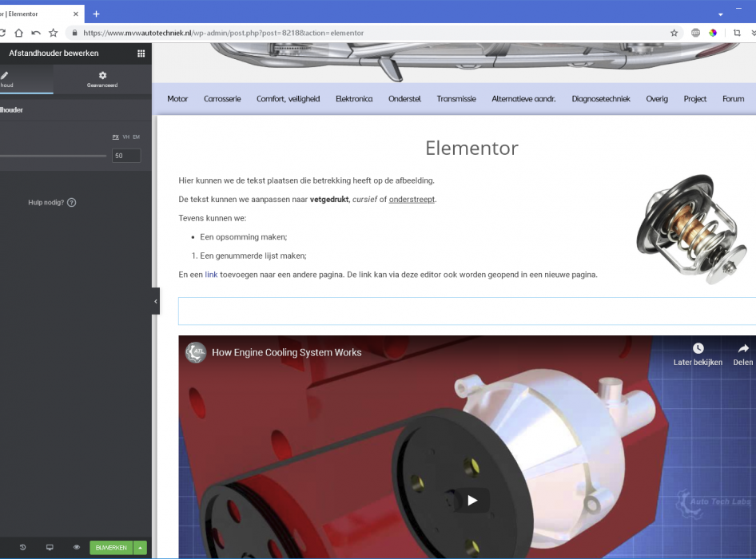Open a new browser tab

pos(96,14)
